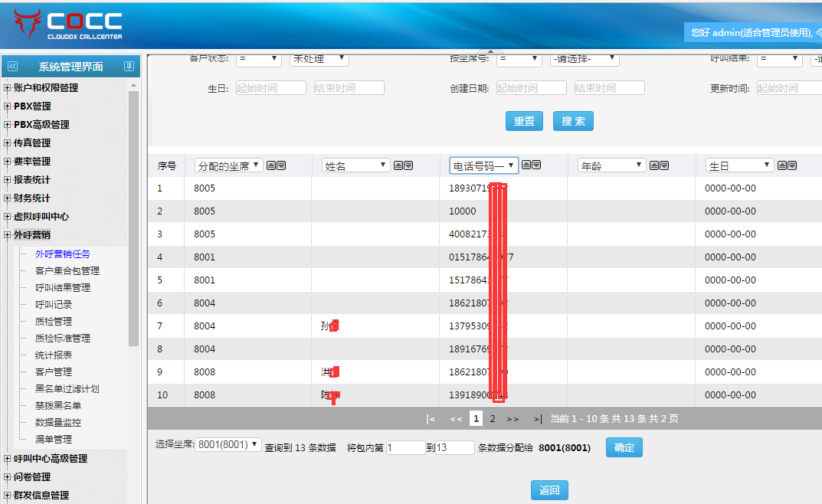Click the COCC logo
822x504 pixels.
pyautogui.click(x=67, y=25)
